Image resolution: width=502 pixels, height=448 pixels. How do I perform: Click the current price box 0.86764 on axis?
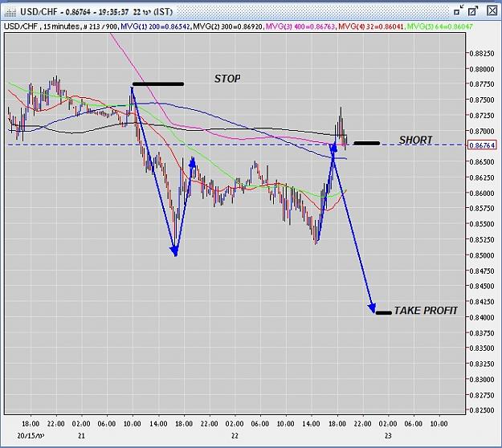pyautogui.click(x=482, y=145)
